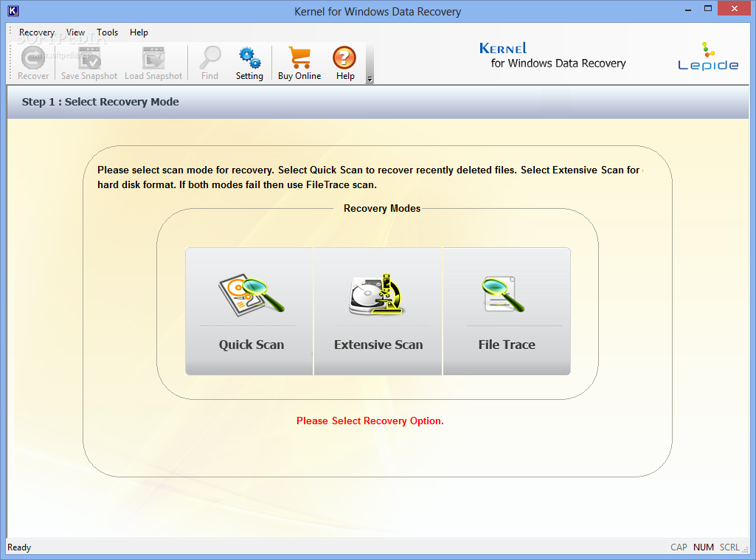This screenshot has height=560, width=756.
Task: Click the 'Ready' status bar text
Action: (19, 547)
